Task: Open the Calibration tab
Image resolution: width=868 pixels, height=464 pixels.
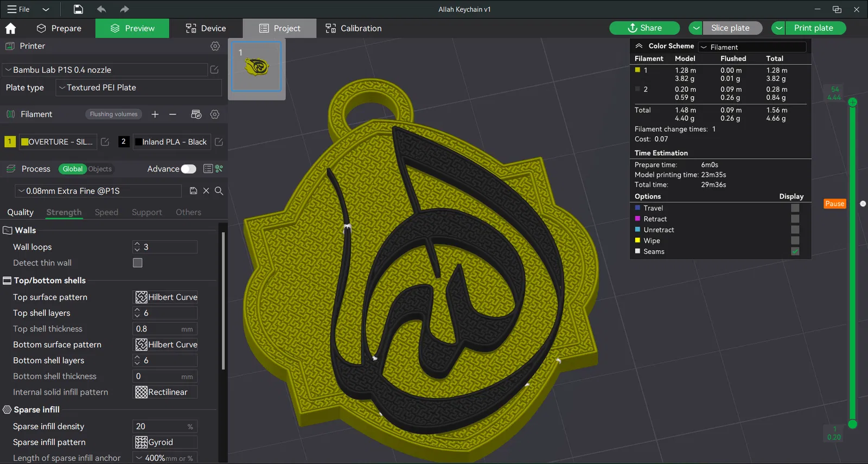Action: [x=354, y=28]
